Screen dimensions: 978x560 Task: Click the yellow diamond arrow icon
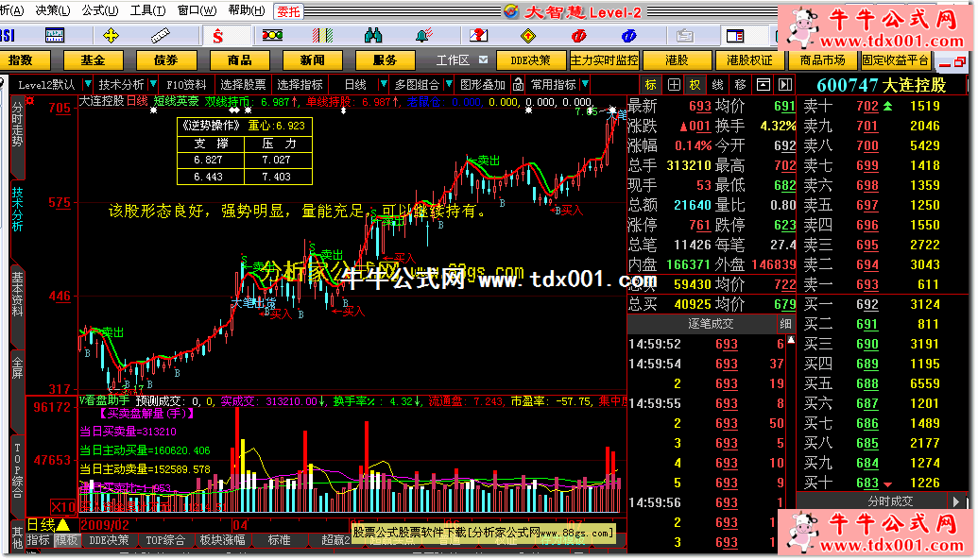(528, 36)
